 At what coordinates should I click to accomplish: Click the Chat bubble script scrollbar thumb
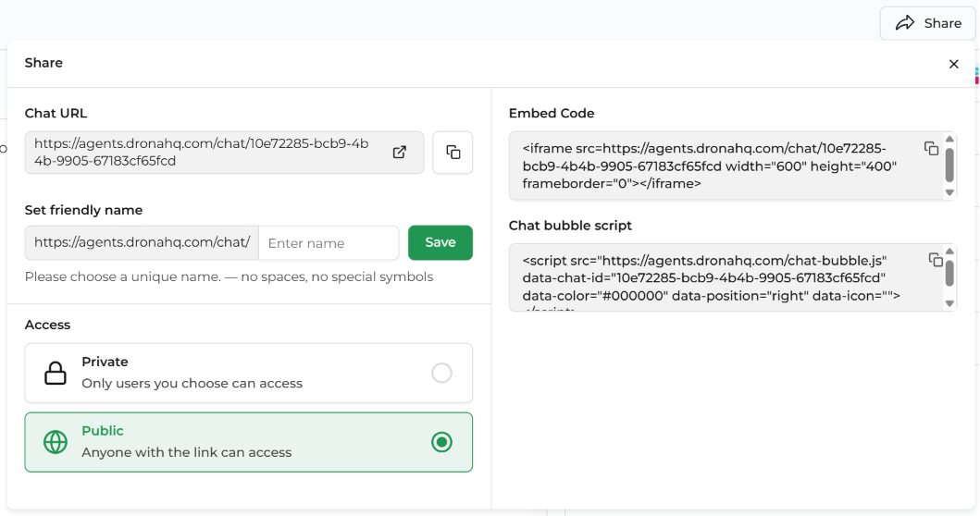(949, 273)
